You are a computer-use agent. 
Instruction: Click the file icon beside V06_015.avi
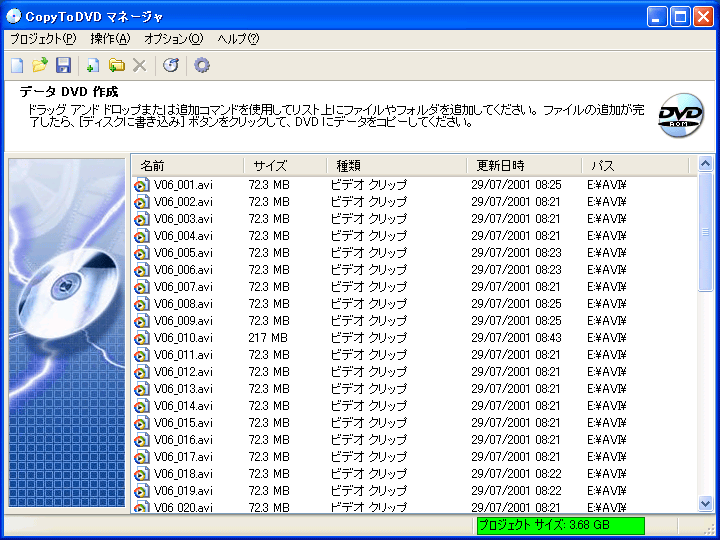point(141,422)
